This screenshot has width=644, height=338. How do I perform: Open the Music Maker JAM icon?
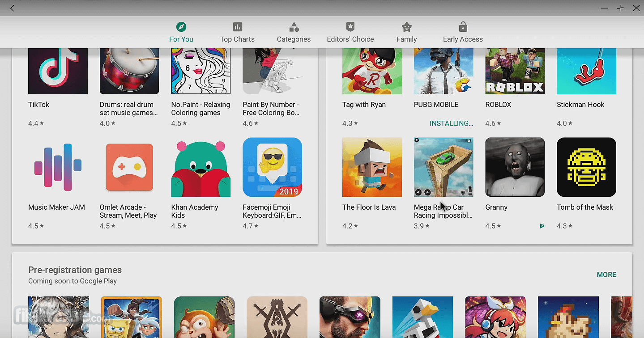tap(58, 167)
